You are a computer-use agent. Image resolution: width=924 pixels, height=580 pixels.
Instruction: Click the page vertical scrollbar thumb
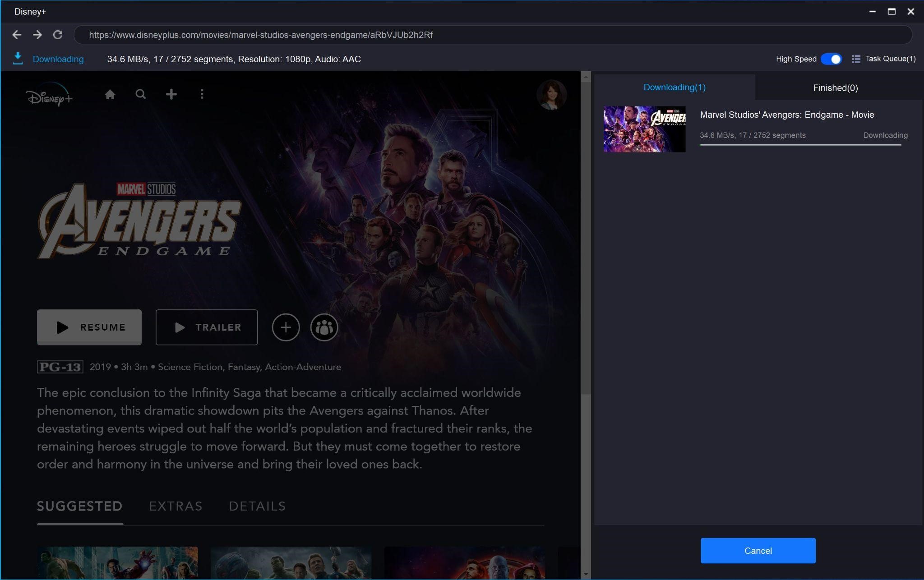coord(586,238)
